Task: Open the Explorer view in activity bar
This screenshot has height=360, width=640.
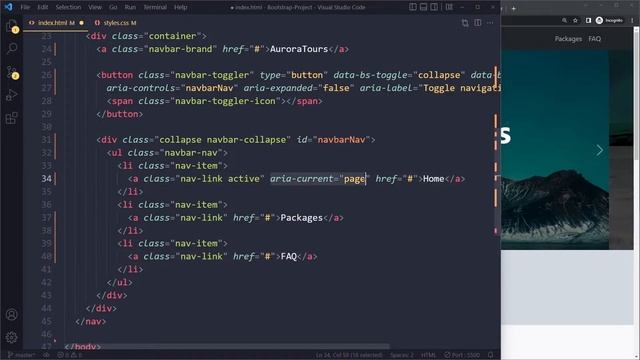Action: click(11, 26)
